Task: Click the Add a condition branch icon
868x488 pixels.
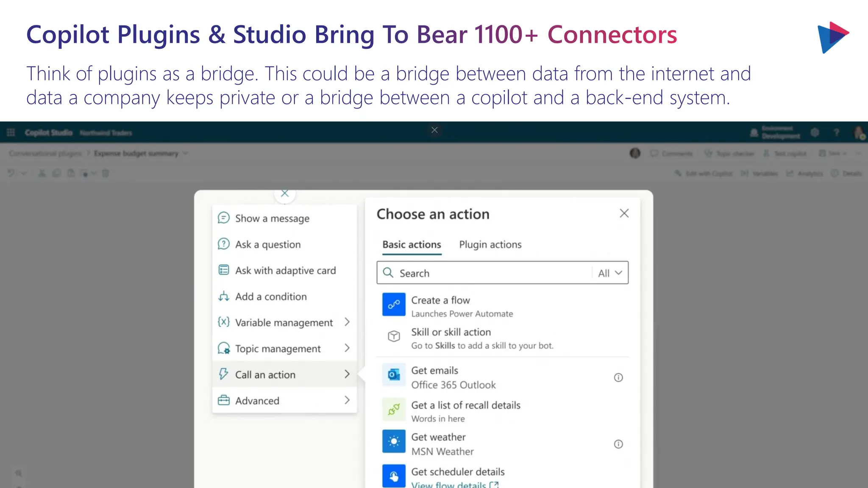Action: point(223,296)
